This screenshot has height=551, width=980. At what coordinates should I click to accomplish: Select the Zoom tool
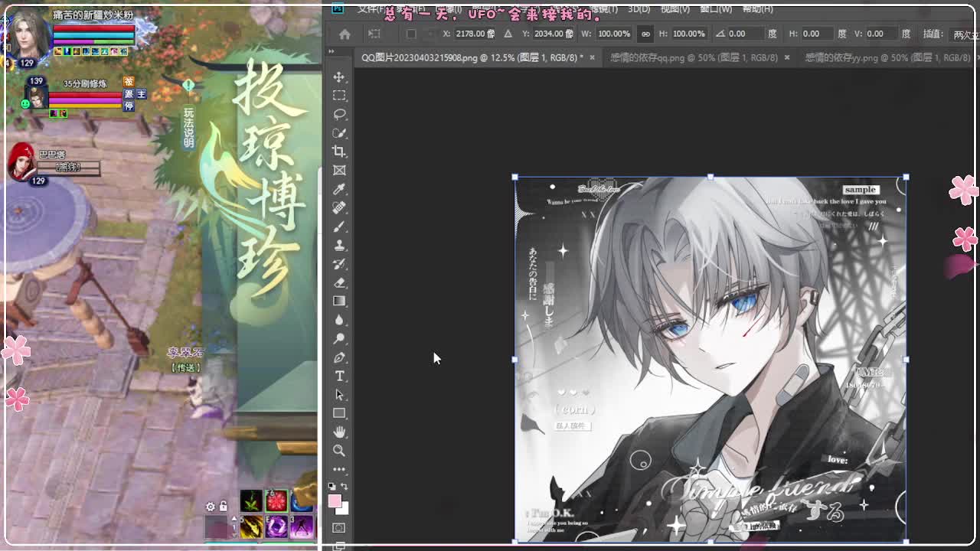pyautogui.click(x=339, y=451)
